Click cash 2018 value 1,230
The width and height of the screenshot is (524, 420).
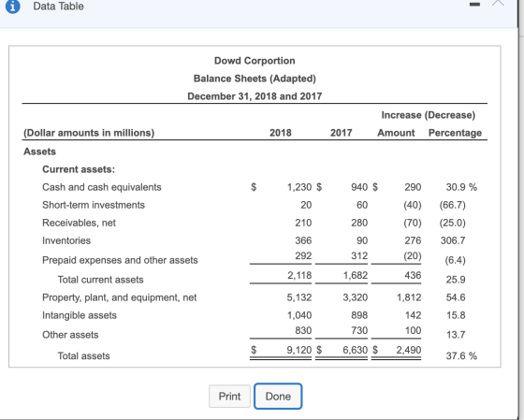coord(299,187)
